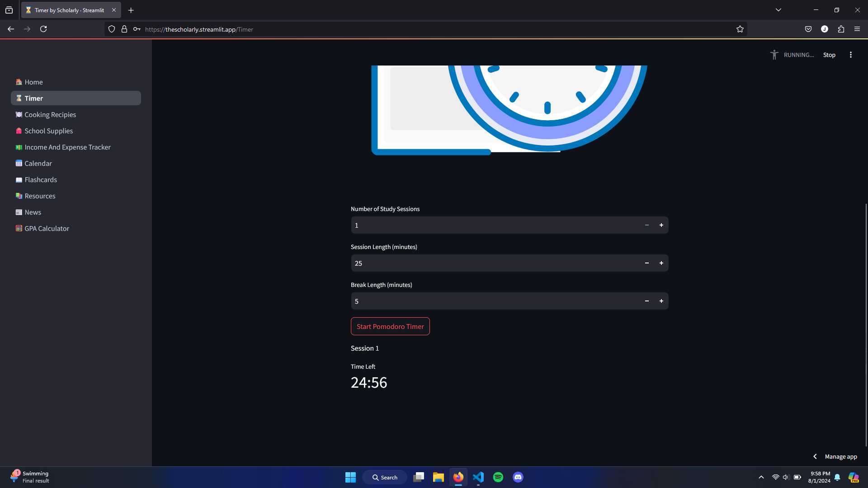Start the Pomodoro Timer
Viewport: 868px width, 488px height.
pyautogui.click(x=390, y=326)
